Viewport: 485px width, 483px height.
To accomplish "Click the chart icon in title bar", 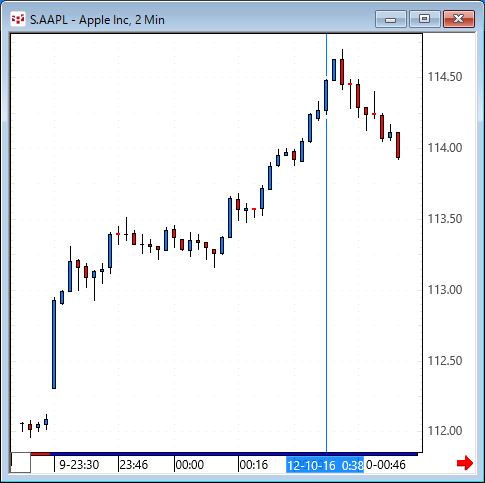I will click(x=18, y=19).
